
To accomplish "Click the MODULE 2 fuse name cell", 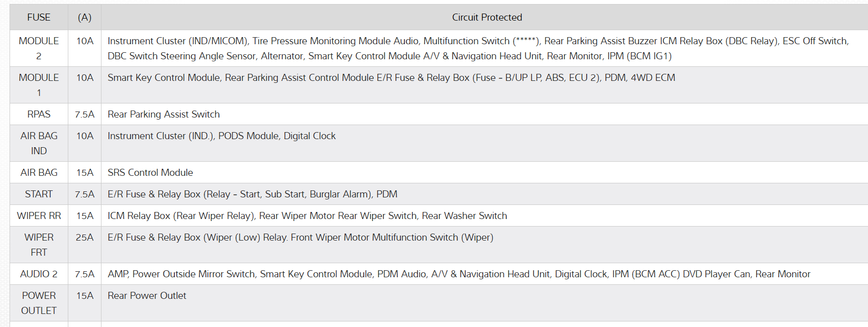I will [x=39, y=48].
